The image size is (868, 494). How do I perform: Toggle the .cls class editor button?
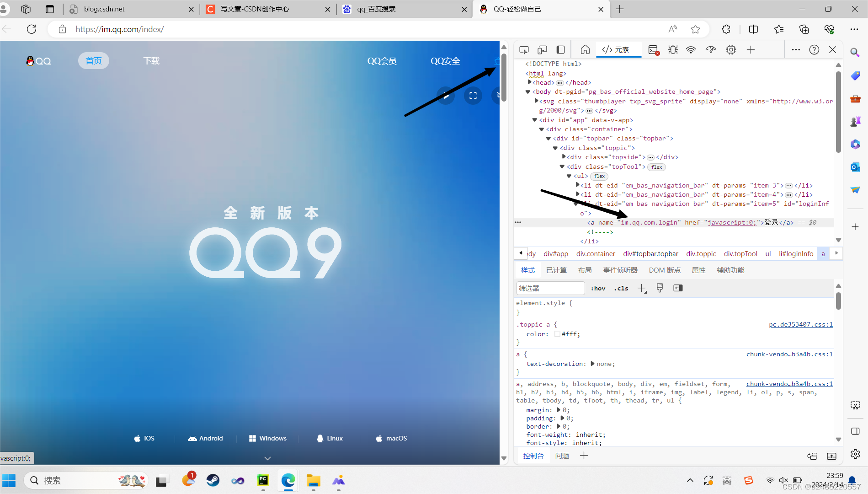click(621, 288)
